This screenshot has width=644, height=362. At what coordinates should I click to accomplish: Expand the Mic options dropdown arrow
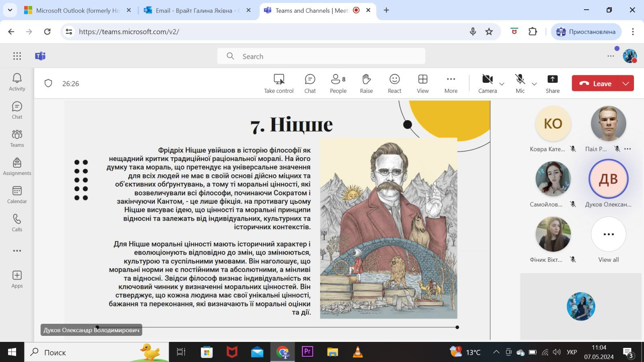(x=535, y=84)
